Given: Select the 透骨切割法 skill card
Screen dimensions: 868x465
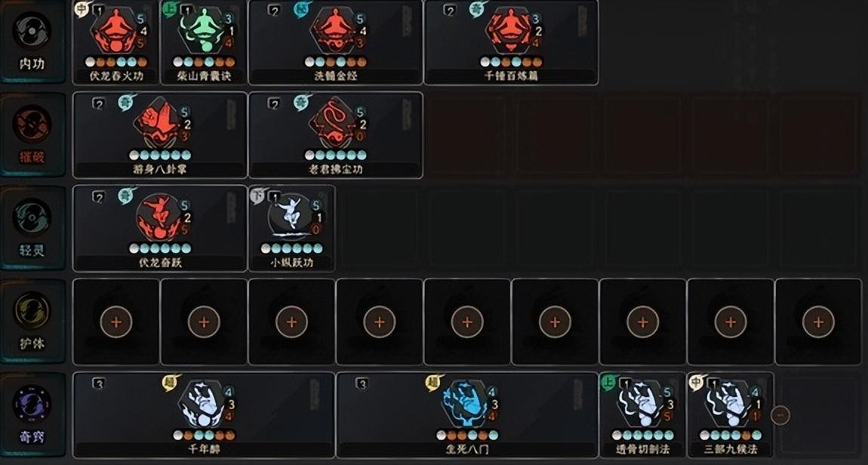Looking at the screenshot, I should pyautogui.click(x=642, y=414).
